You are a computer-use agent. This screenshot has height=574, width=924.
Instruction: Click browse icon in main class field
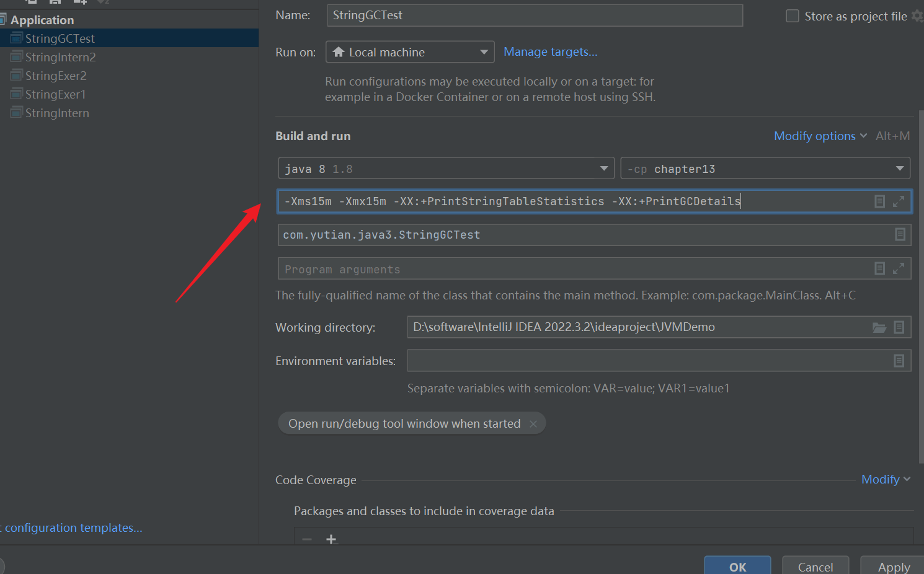point(900,234)
